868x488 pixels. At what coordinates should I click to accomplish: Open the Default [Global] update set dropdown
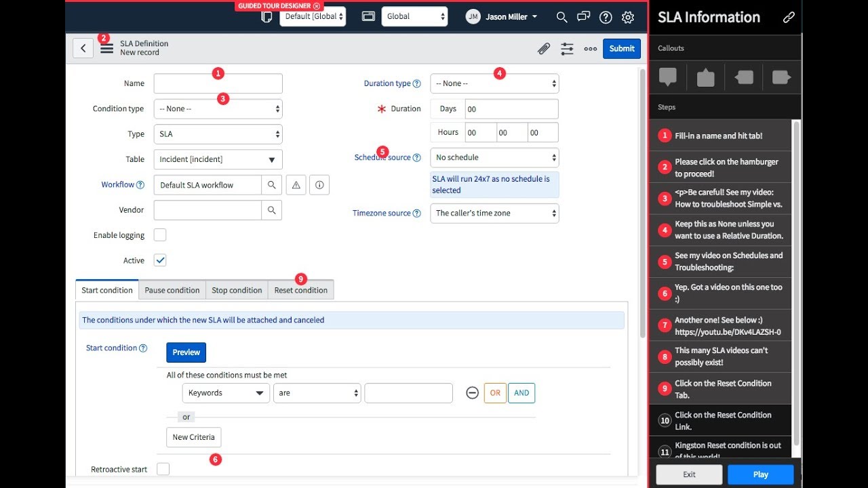pos(313,16)
